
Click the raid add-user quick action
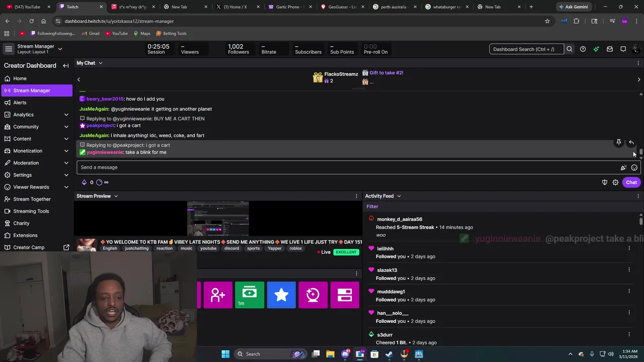(218, 295)
